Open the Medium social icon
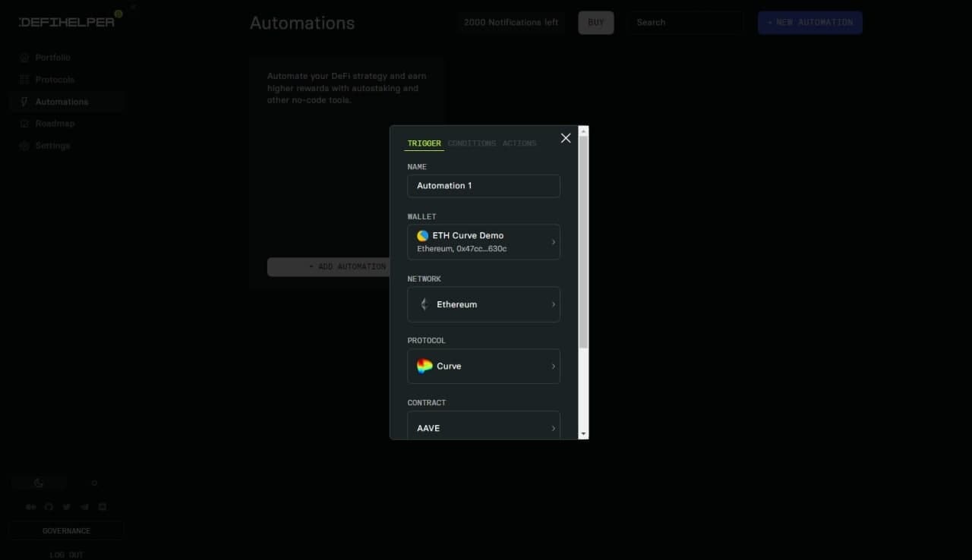The image size is (972, 560). click(x=30, y=507)
